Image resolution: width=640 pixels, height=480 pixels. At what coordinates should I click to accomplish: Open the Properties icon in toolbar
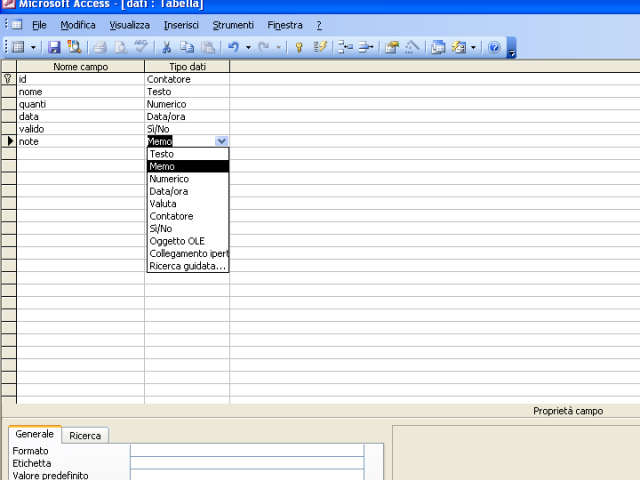pyautogui.click(x=392, y=47)
